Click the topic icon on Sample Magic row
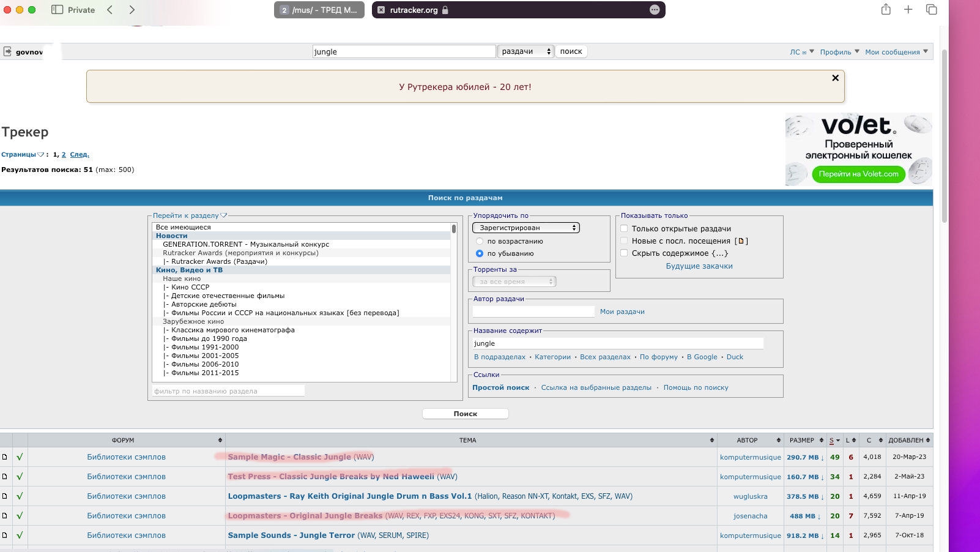This screenshot has width=980, height=552. click(5, 457)
